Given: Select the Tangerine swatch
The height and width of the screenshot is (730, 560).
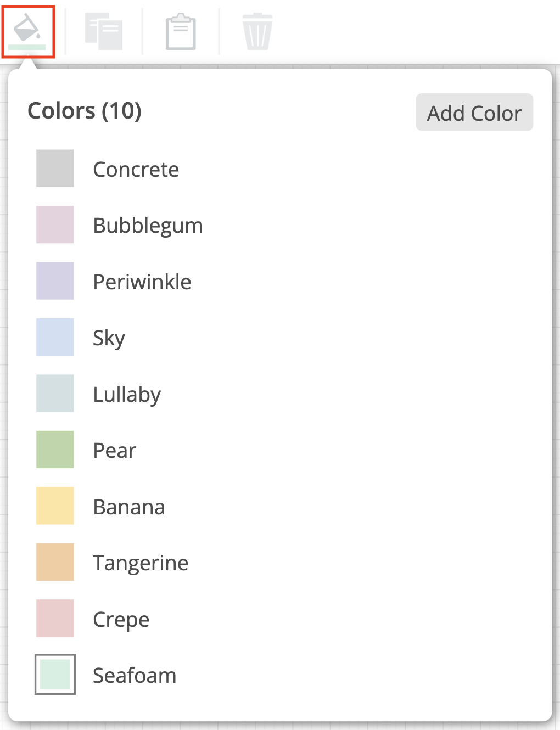Looking at the screenshot, I should pyautogui.click(x=55, y=561).
